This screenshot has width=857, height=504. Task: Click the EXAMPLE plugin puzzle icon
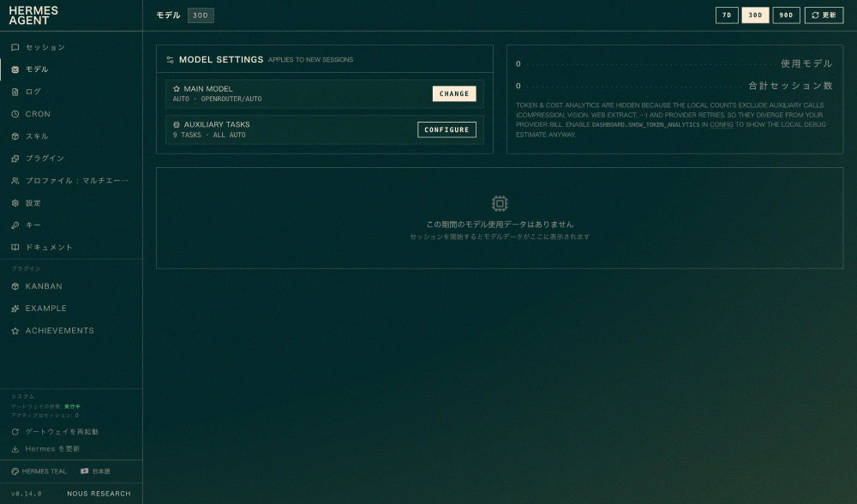(x=15, y=309)
